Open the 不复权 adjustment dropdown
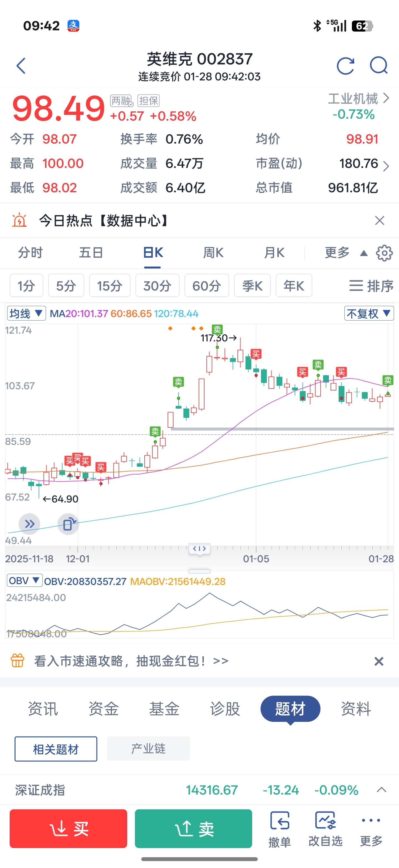Screen dimensions: 399x868 pos(369,313)
